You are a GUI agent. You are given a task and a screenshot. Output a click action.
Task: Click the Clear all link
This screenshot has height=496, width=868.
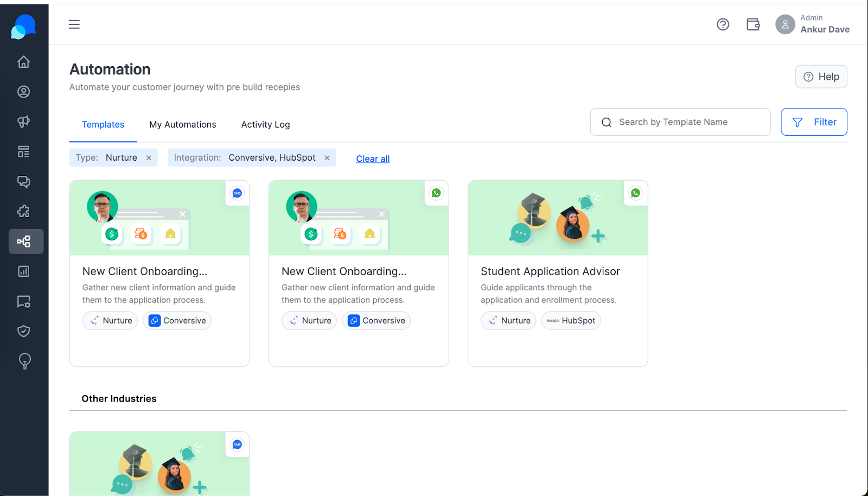[x=373, y=159]
